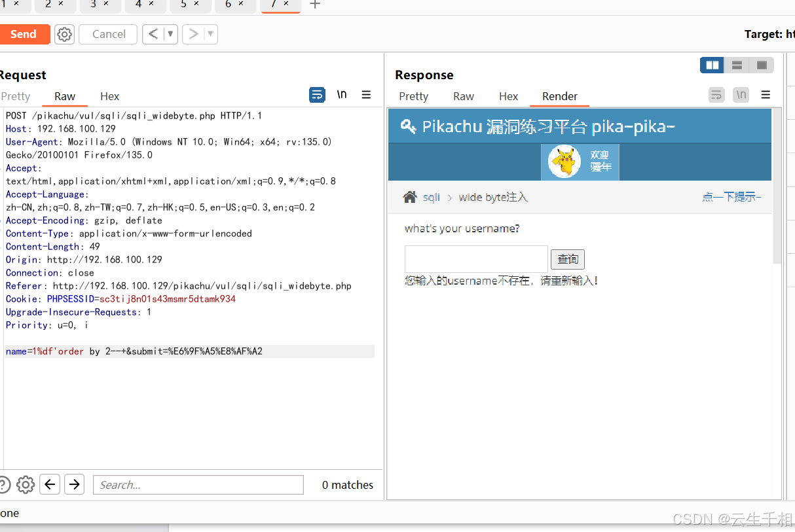
Task: Open search help question icon
Action: (x=3, y=485)
